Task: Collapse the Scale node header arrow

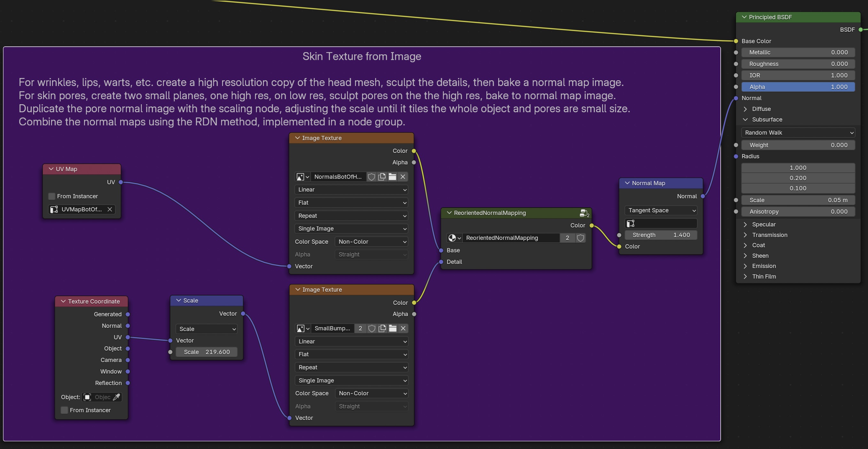Action: (x=179, y=300)
